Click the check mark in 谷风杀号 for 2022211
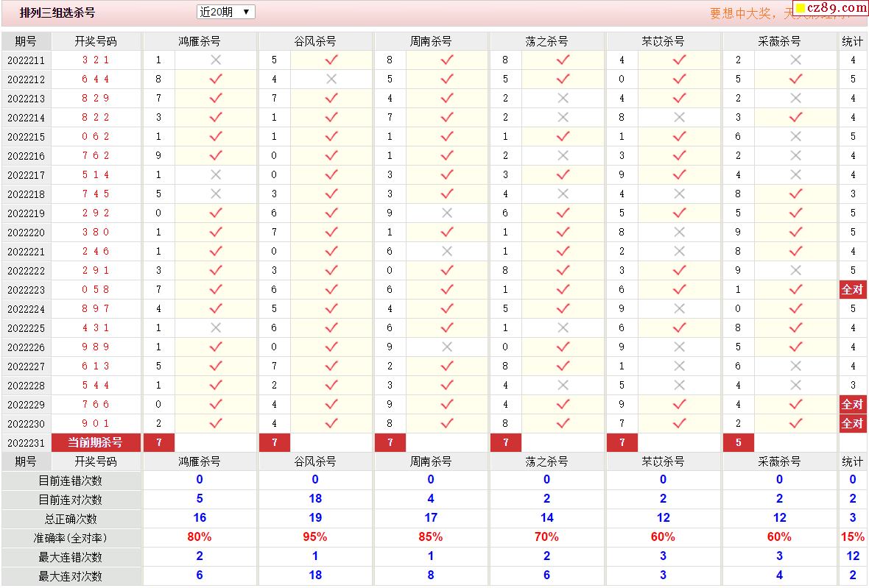Image resolution: width=869 pixels, height=588 pixels. pos(331,60)
